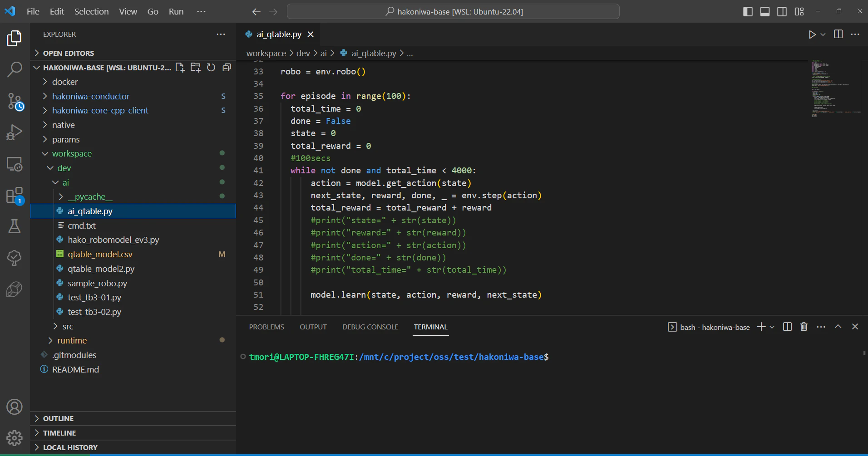Kill the terminal with trash icon
Image resolution: width=868 pixels, height=456 pixels.
click(804, 327)
